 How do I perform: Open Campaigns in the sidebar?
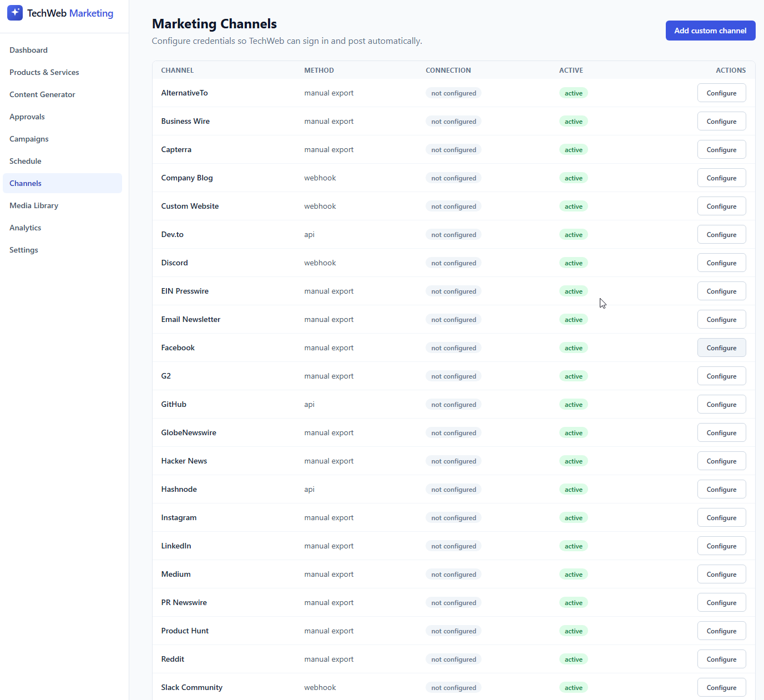62,139
